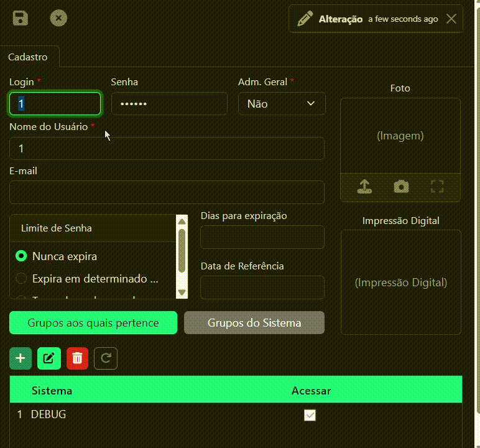
Task: Toggle the Acessar checkbox for DEBUG
Action: coord(310,415)
